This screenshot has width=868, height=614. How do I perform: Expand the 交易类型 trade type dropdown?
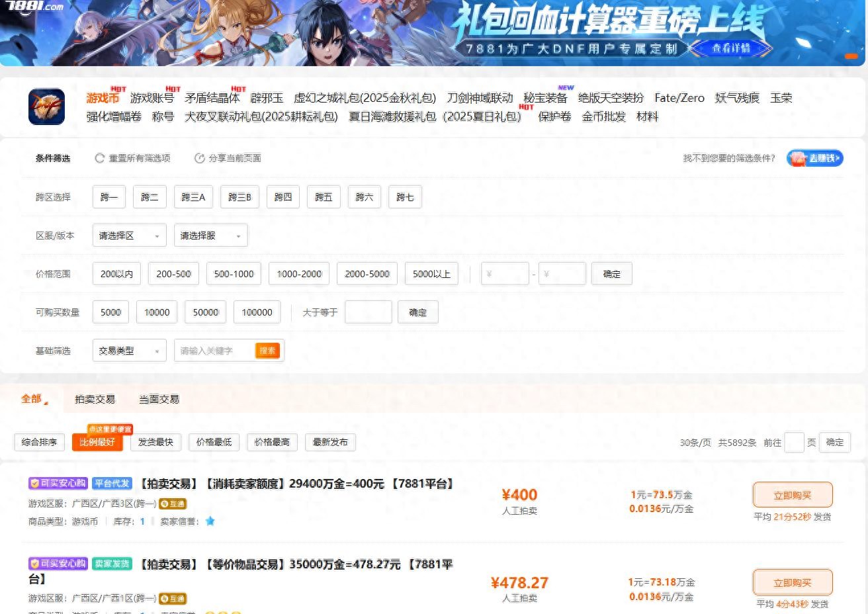click(x=129, y=350)
